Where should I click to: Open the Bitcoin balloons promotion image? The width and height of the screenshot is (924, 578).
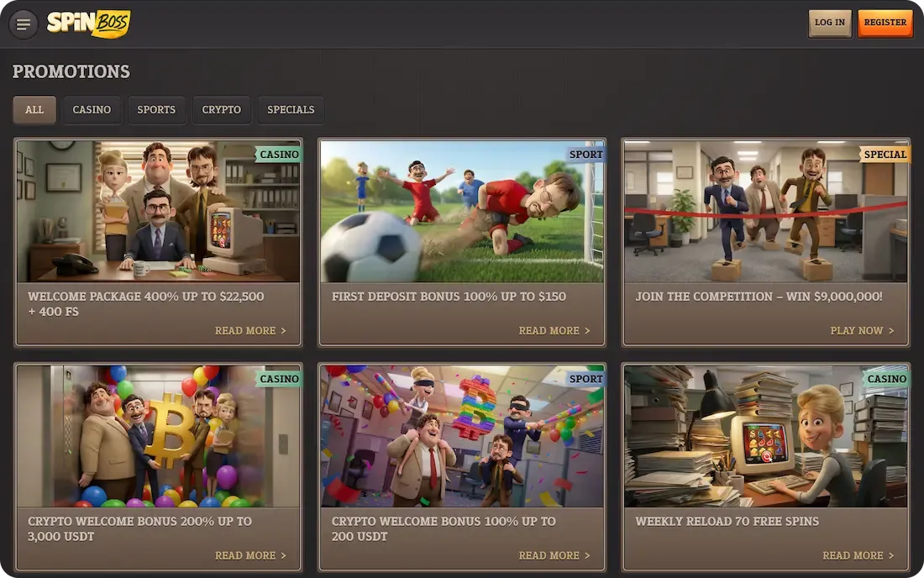click(x=158, y=436)
